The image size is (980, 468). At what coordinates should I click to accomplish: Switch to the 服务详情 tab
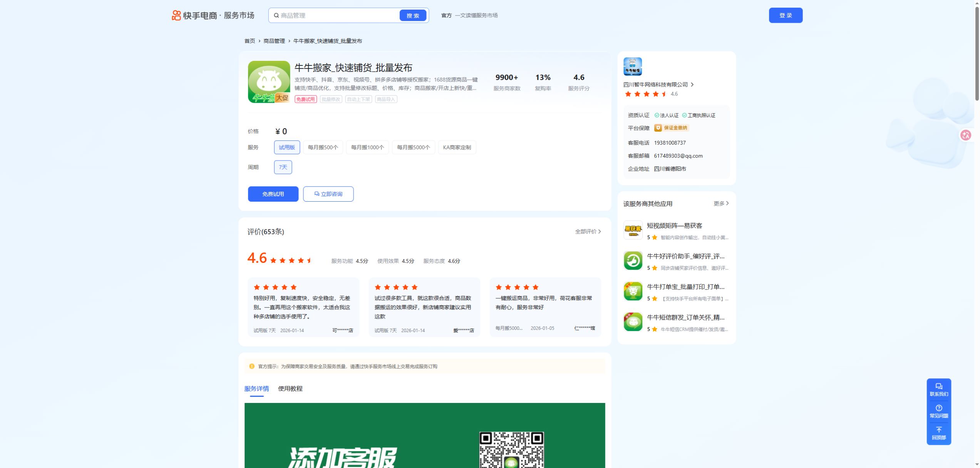point(256,389)
